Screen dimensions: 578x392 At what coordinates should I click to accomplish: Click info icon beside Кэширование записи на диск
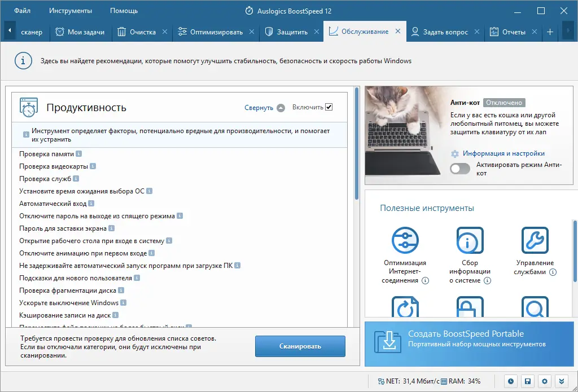coord(115,315)
